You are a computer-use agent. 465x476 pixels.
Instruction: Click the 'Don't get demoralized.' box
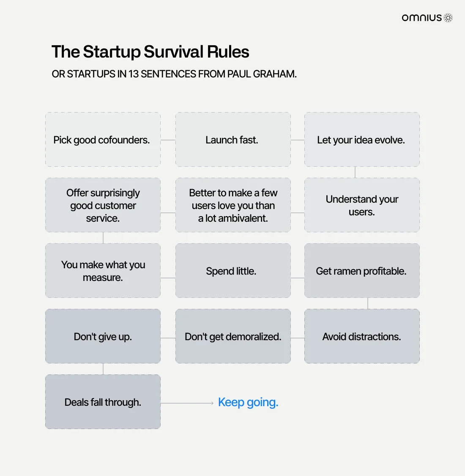[233, 336]
